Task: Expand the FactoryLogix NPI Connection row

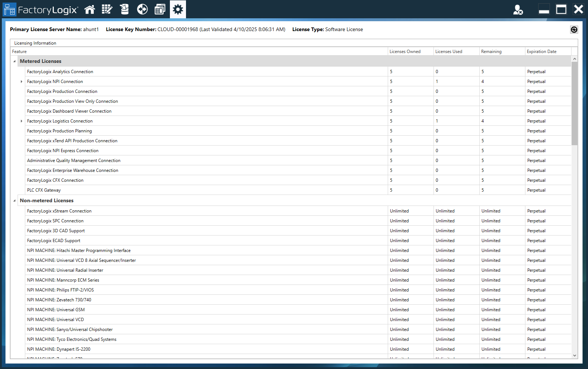Action: 21,82
